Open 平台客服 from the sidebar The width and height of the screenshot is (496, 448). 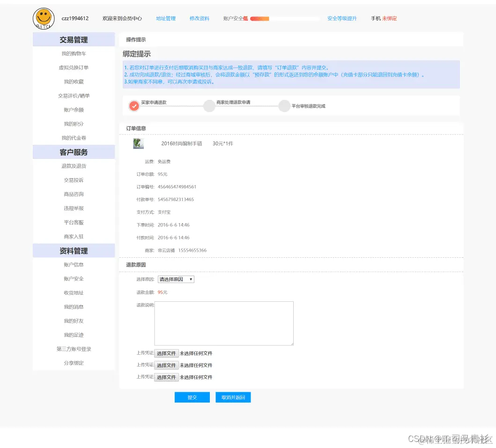(74, 222)
